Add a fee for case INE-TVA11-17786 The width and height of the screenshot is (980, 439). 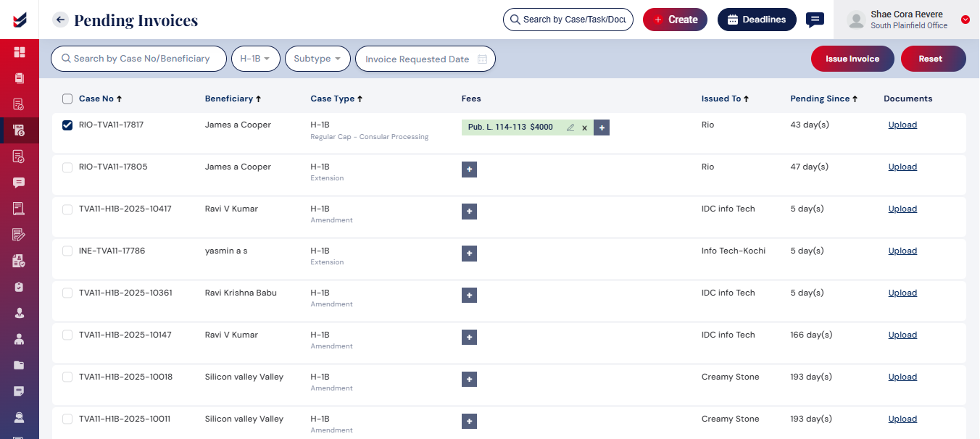469,254
